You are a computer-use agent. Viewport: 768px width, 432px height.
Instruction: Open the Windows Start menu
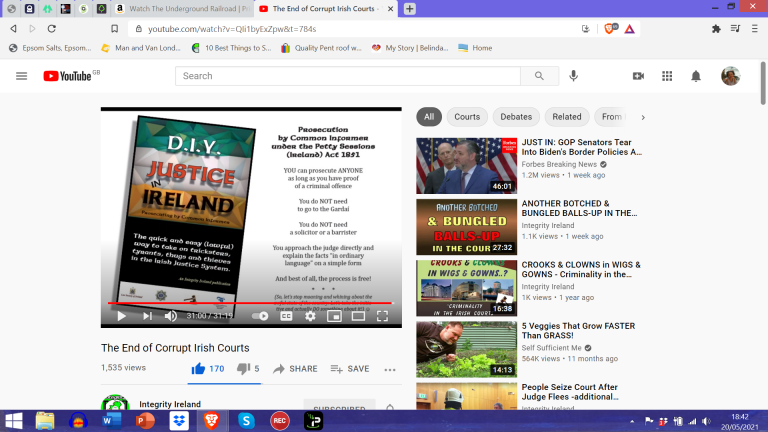pos(14,421)
